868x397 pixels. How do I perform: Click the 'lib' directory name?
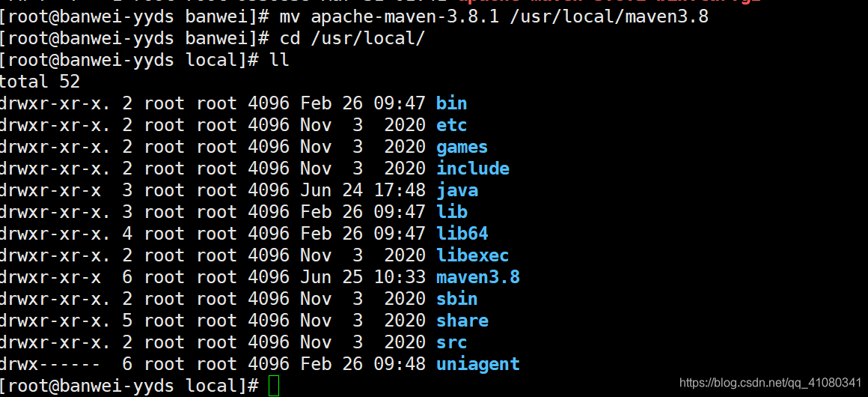(451, 212)
